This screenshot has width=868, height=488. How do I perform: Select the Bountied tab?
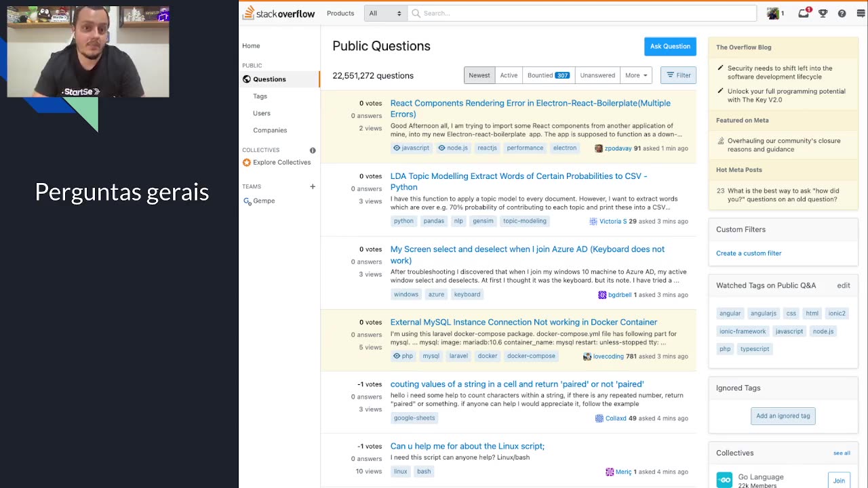(548, 75)
